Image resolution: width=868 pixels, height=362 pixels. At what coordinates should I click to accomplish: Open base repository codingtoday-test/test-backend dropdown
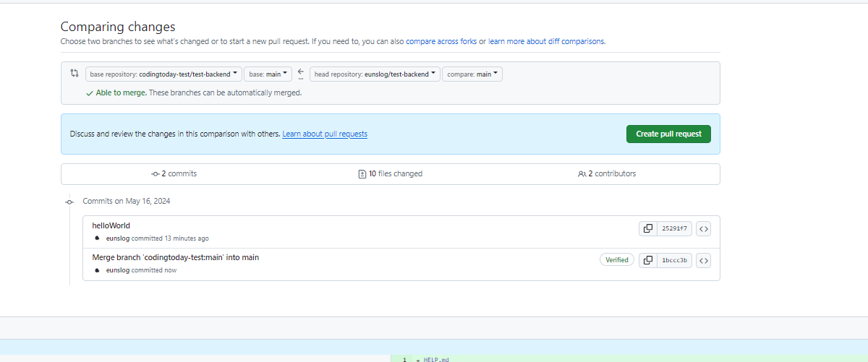click(x=163, y=74)
